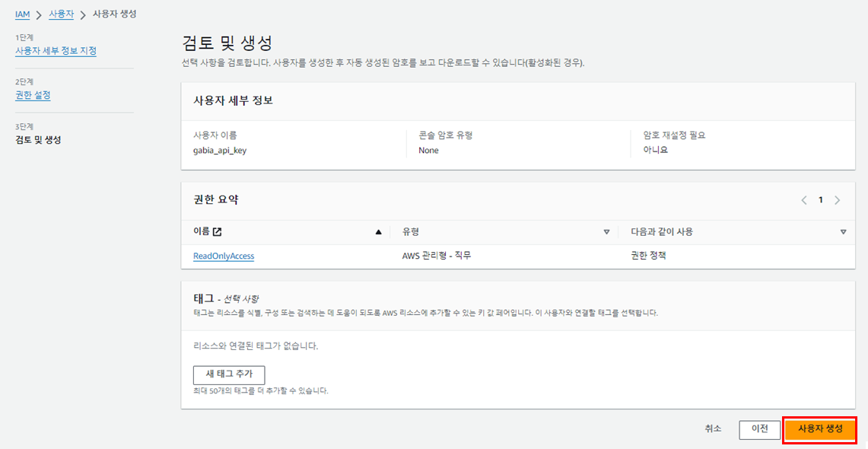868x449 pixels.
Task: Navigate to 사용자 in the breadcrumb
Action: pyautogui.click(x=62, y=14)
